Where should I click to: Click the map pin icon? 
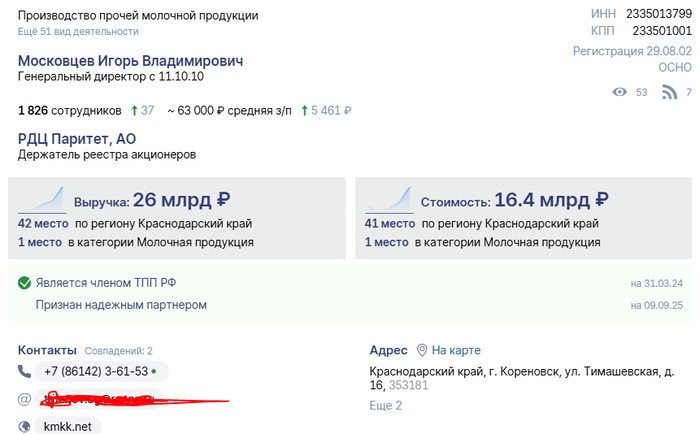pos(422,350)
